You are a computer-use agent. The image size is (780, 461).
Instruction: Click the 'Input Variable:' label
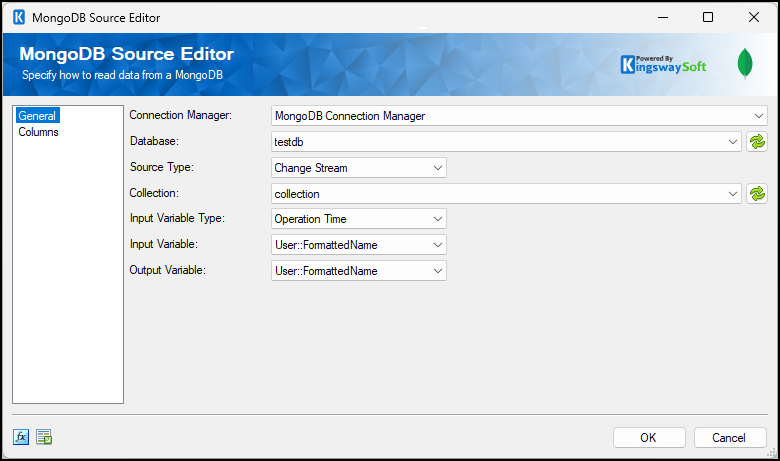tap(164, 244)
